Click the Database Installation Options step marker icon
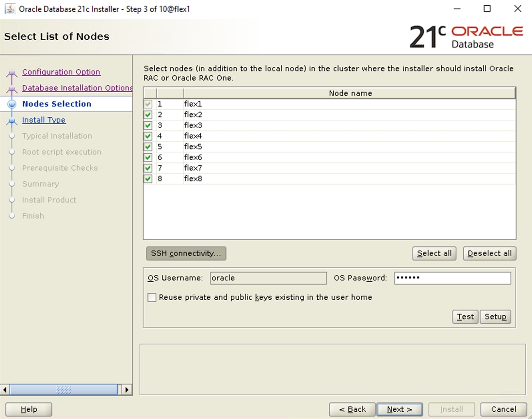The width and height of the screenshot is (532, 419). [12, 89]
